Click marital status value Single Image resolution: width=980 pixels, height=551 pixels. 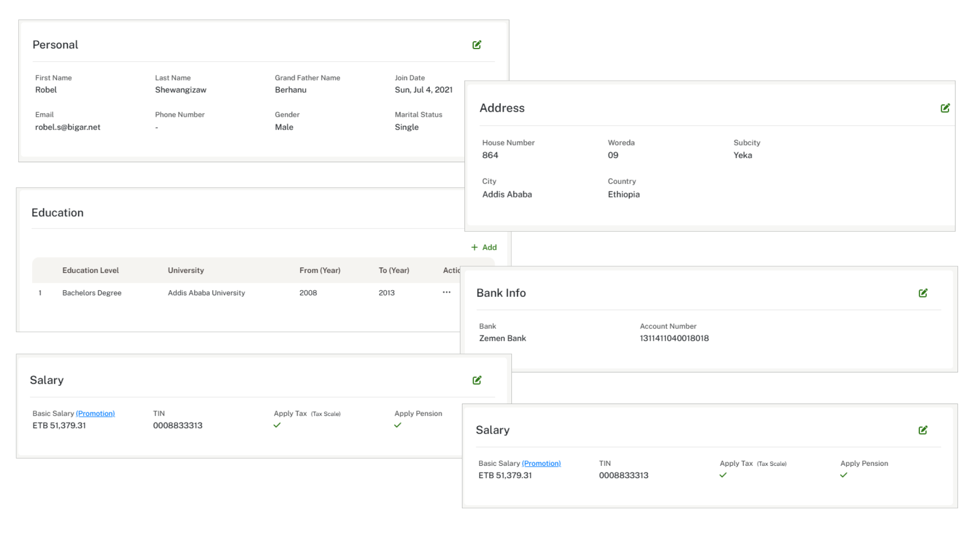(x=407, y=127)
